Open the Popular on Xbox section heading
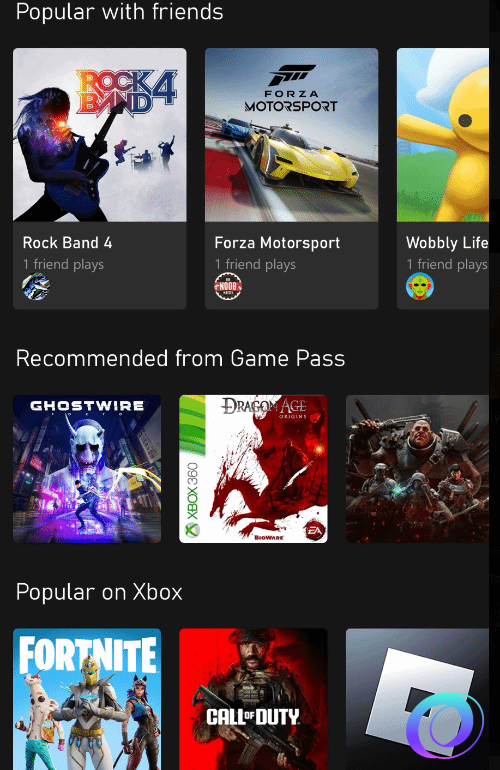500x770 pixels. pyautogui.click(x=99, y=592)
